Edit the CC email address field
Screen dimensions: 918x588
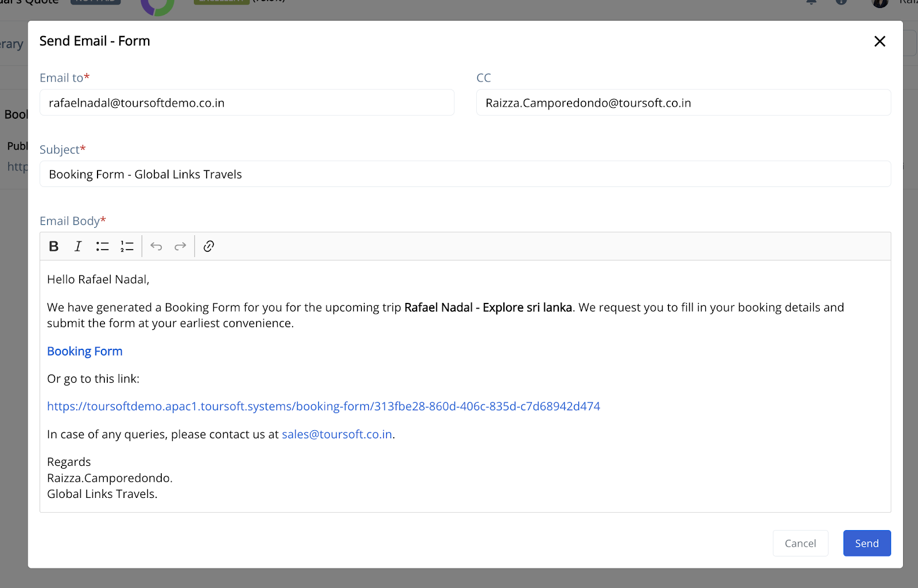[683, 103]
